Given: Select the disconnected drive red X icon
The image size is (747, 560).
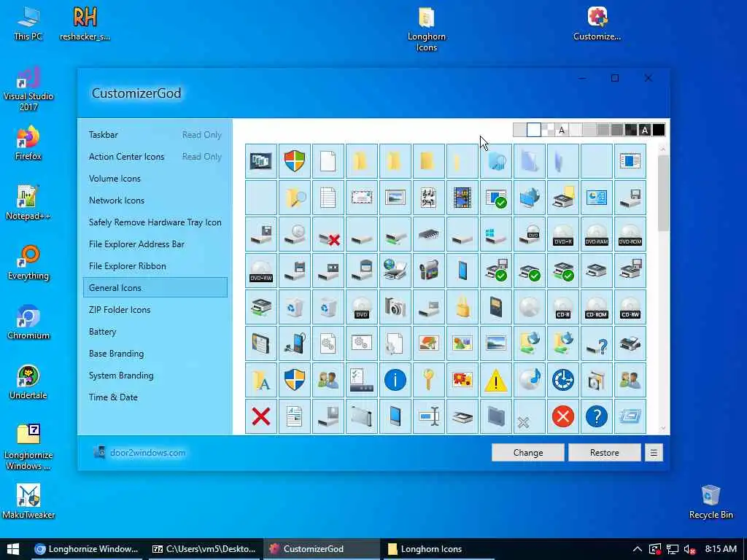Looking at the screenshot, I should pos(328,234).
